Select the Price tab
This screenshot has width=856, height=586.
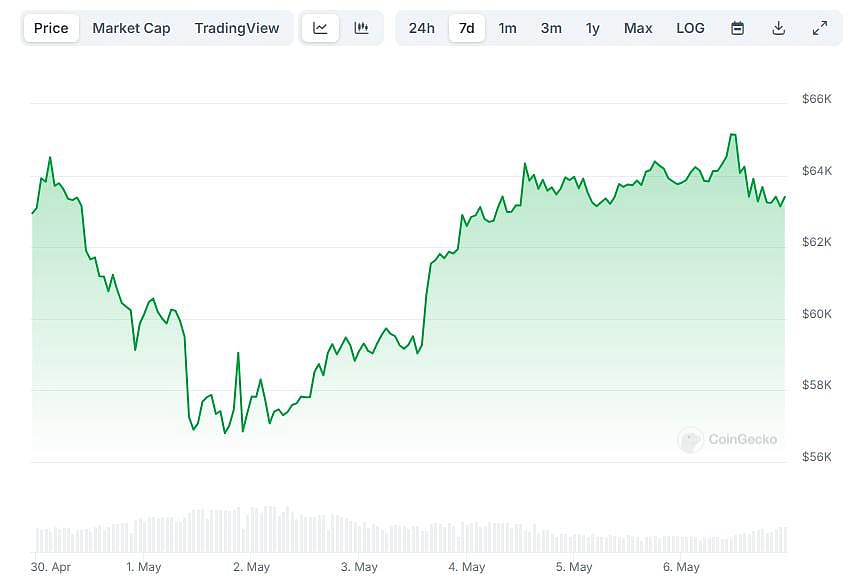tap(51, 28)
